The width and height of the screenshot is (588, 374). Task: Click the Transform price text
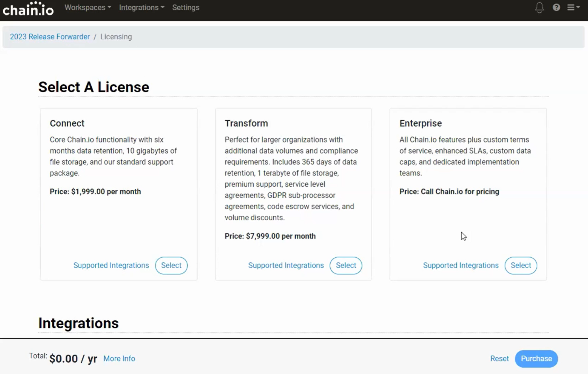pos(270,236)
